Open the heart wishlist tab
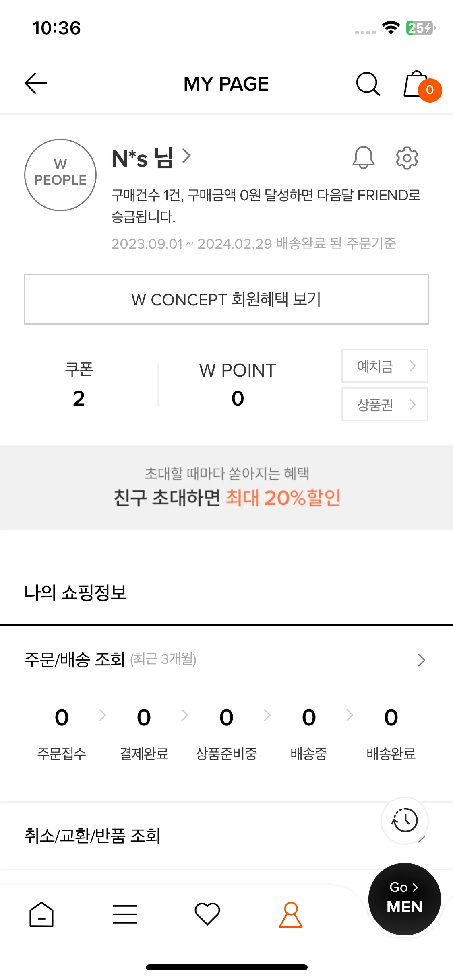The height and width of the screenshot is (980, 453). coord(207,914)
